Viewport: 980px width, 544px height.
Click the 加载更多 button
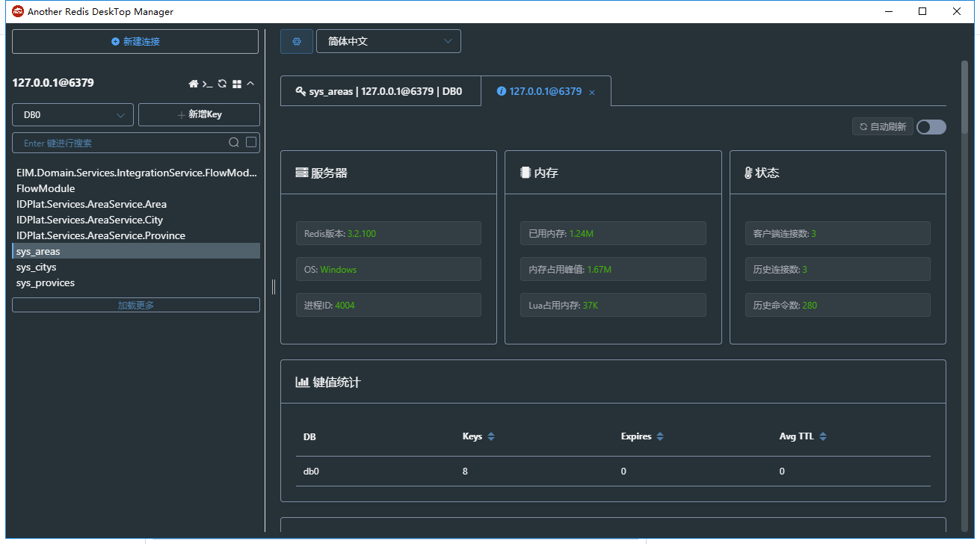point(136,305)
